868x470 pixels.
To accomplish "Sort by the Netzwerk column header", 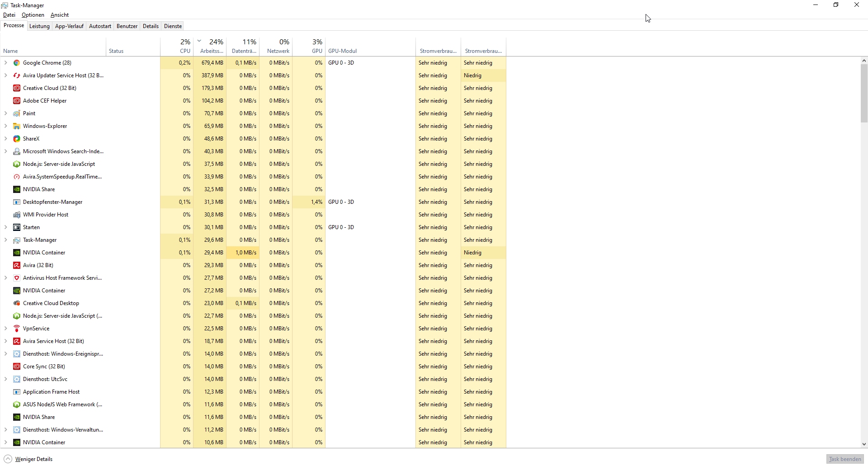I will 276,47.
